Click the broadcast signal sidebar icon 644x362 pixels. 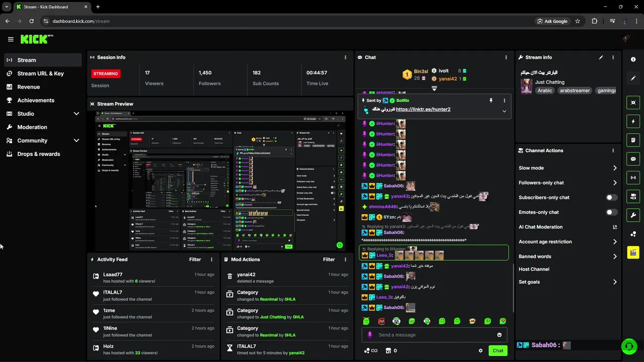(633, 177)
